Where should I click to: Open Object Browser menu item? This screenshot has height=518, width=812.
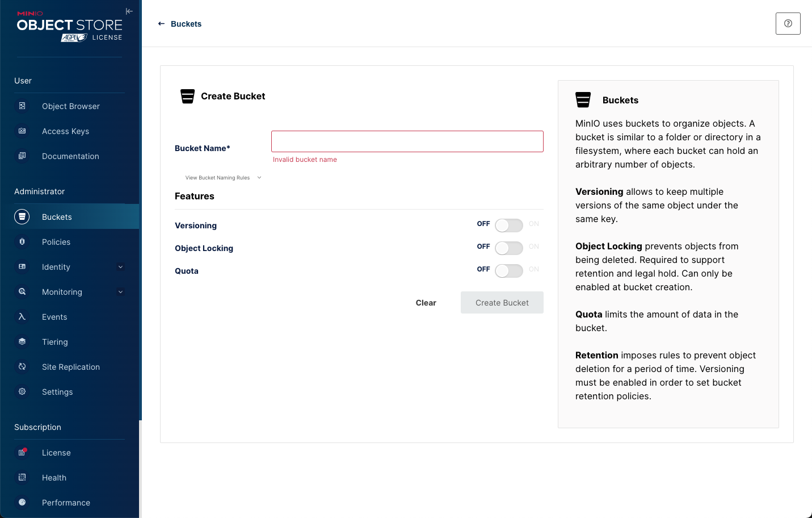69,106
